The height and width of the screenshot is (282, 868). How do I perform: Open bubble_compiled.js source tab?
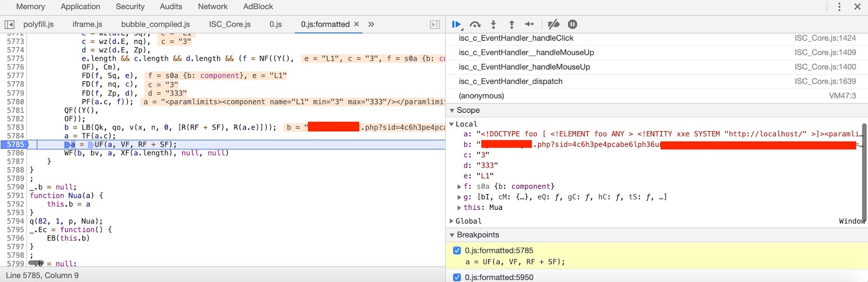pyautogui.click(x=156, y=24)
